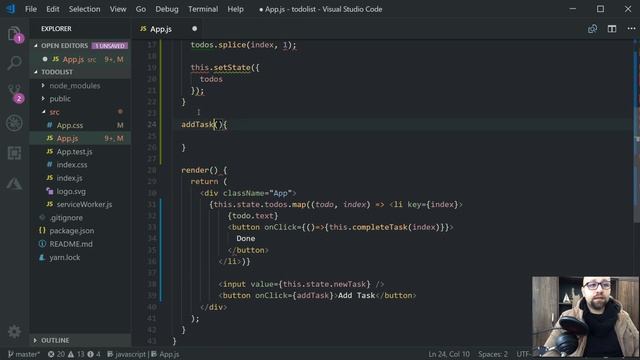Open the Debug view in activity bar
Image resolution: width=640 pixels, height=360 pixels.
[14, 123]
